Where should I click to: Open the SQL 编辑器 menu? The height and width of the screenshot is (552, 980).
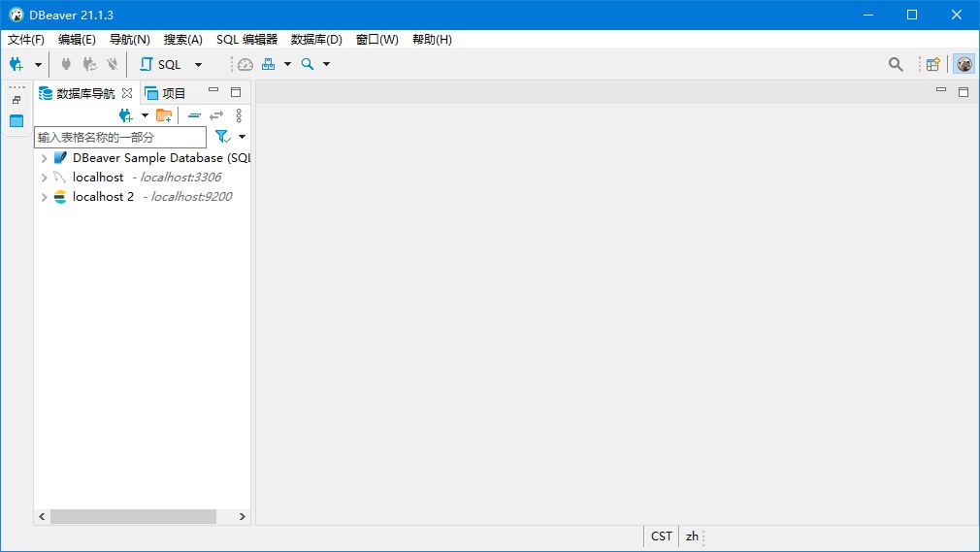pyautogui.click(x=246, y=40)
